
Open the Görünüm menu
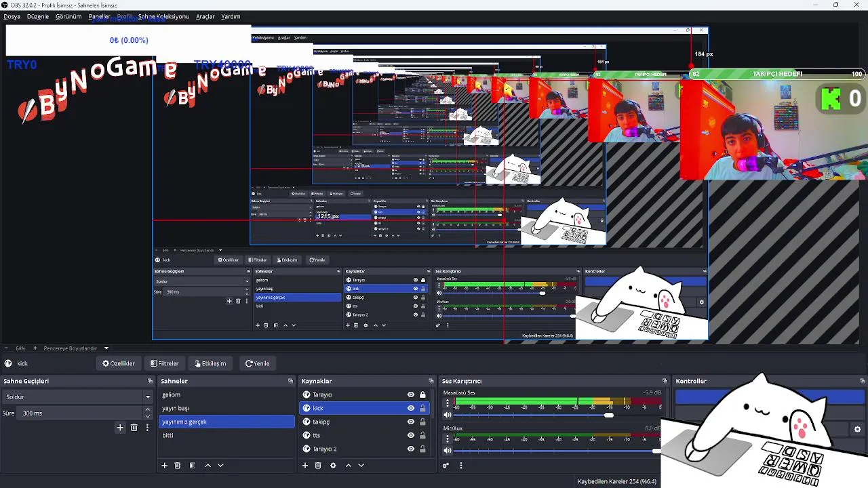pyautogui.click(x=68, y=16)
